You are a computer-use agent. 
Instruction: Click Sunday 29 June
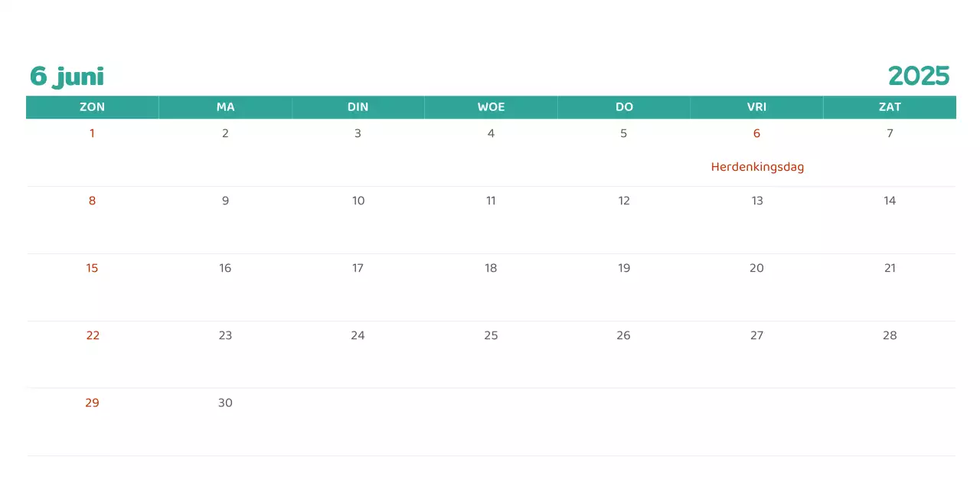click(92, 403)
